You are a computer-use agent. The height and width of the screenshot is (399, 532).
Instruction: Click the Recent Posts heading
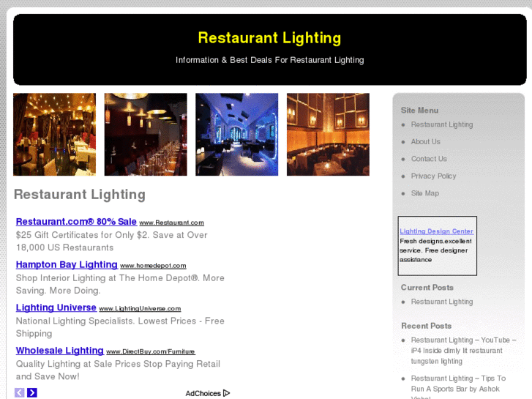click(x=426, y=326)
